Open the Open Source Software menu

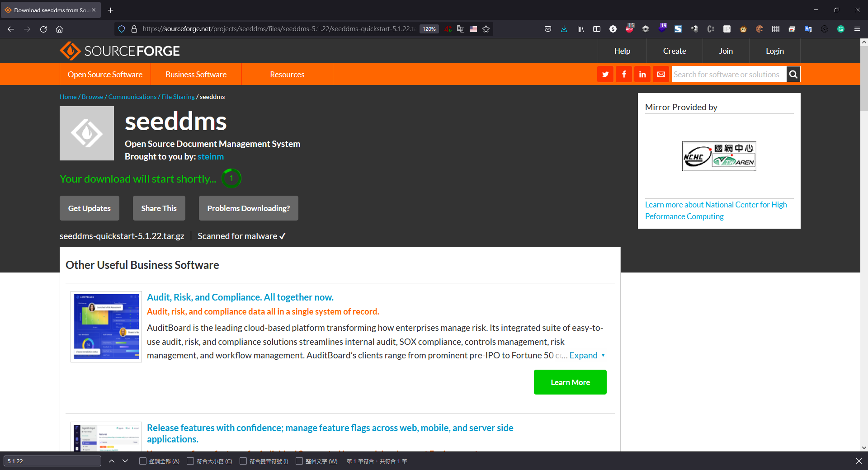point(105,75)
